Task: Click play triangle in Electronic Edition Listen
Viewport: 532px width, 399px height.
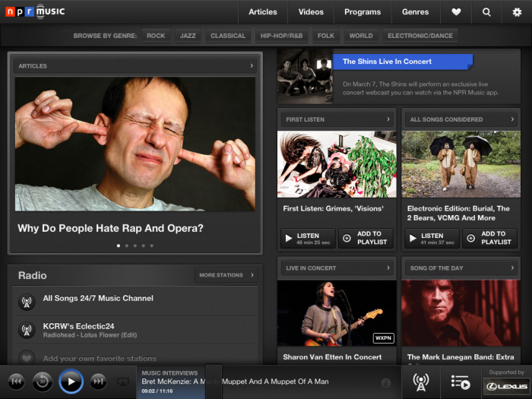Action: point(413,238)
